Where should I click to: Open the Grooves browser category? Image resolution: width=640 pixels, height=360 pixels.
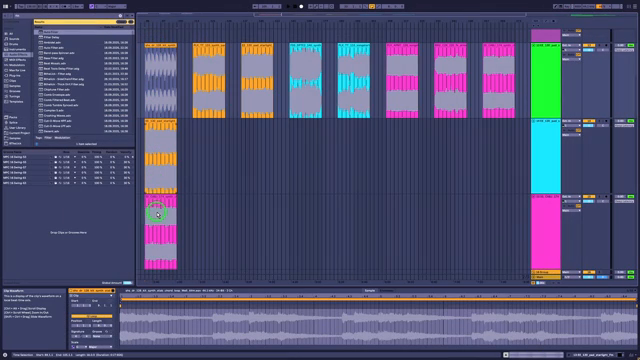(14, 91)
